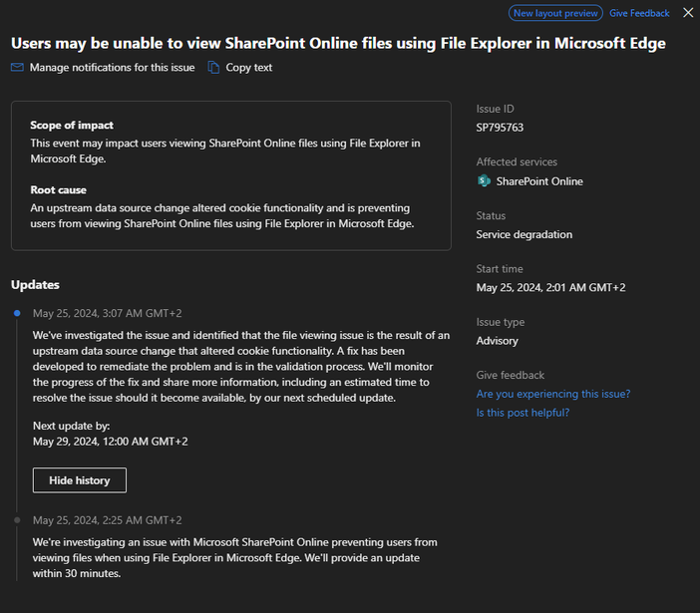Click the update timestamp May 25, 2024, 2:25 AM
Screen dimensions: 700x613
click(x=107, y=520)
